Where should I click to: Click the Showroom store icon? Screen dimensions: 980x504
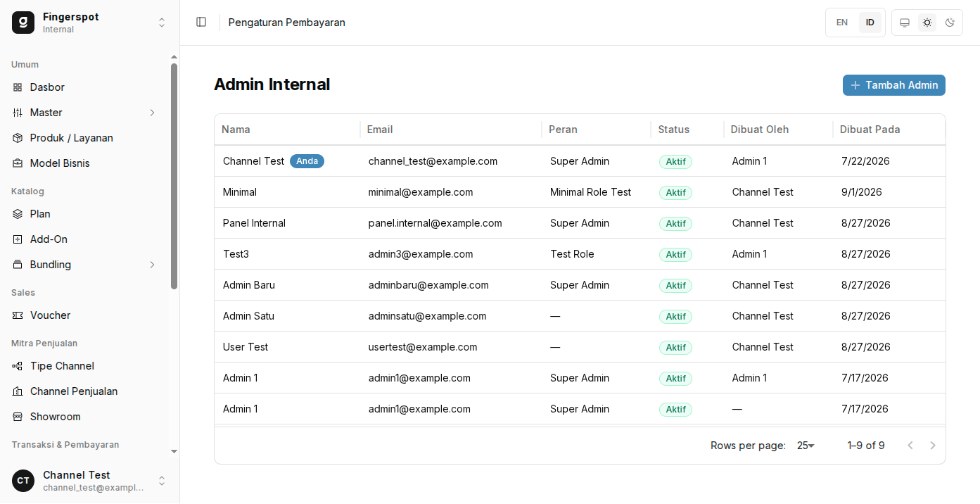(x=18, y=417)
